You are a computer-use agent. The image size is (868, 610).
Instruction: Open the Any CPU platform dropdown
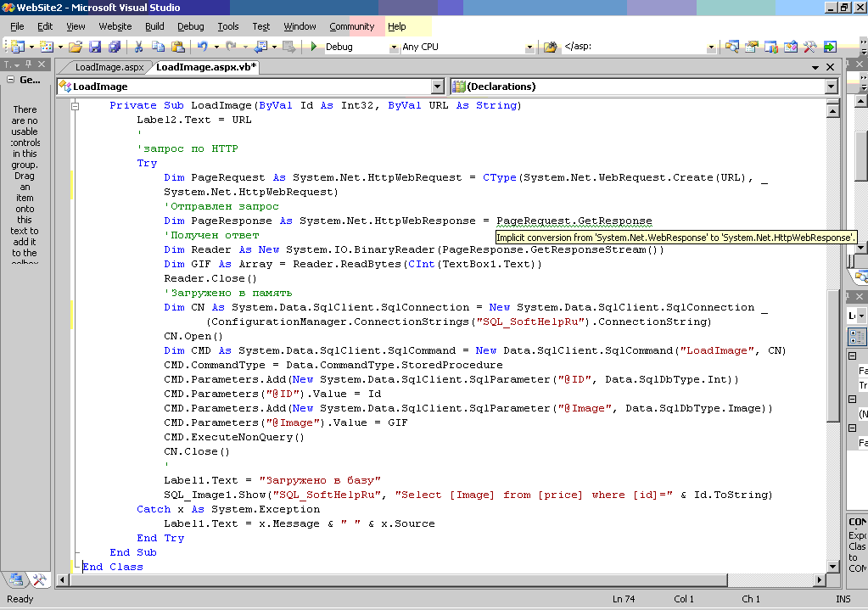point(529,48)
